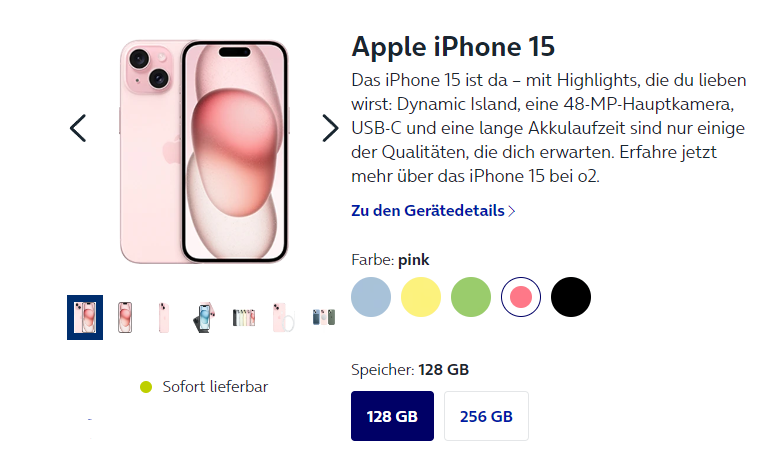Show the next product image
The image size is (774, 469).
point(330,128)
